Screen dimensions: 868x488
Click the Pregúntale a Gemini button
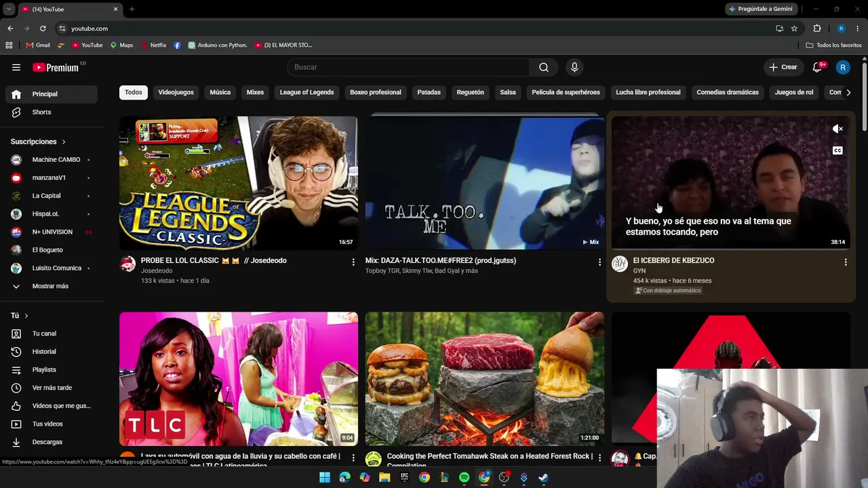tap(761, 9)
